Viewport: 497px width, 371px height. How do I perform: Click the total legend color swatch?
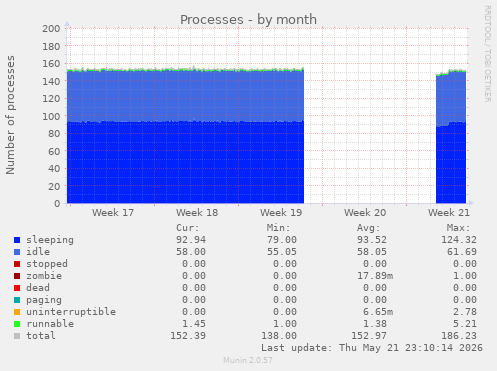pyautogui.click(x=17, y=336)
